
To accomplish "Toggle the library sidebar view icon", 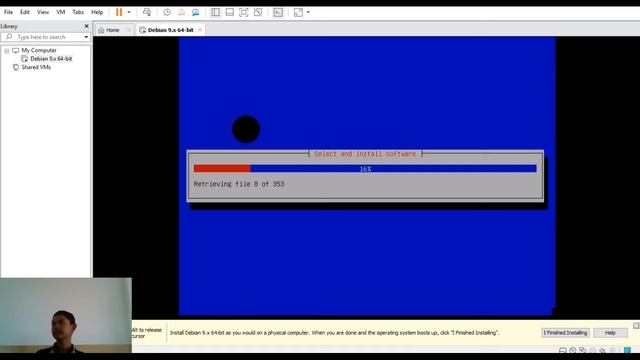I will point(216,12).
